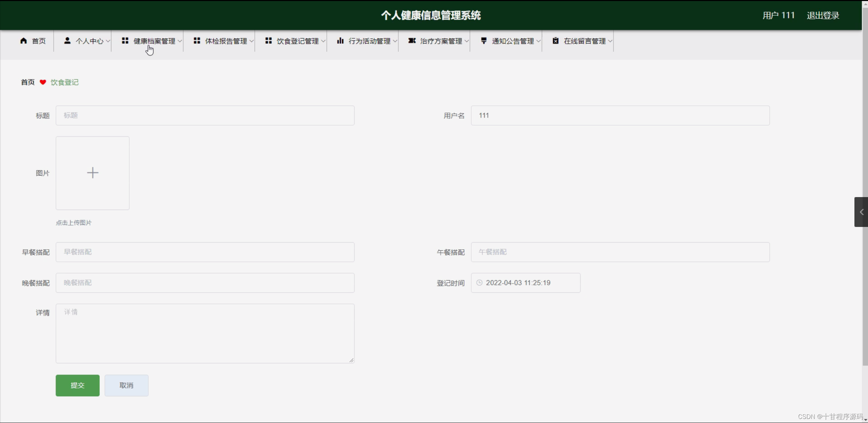This screenshot has height=423, width=868.
Task: Click the clipboard icon beside 在线留言管理
Action: coord(555,41)
